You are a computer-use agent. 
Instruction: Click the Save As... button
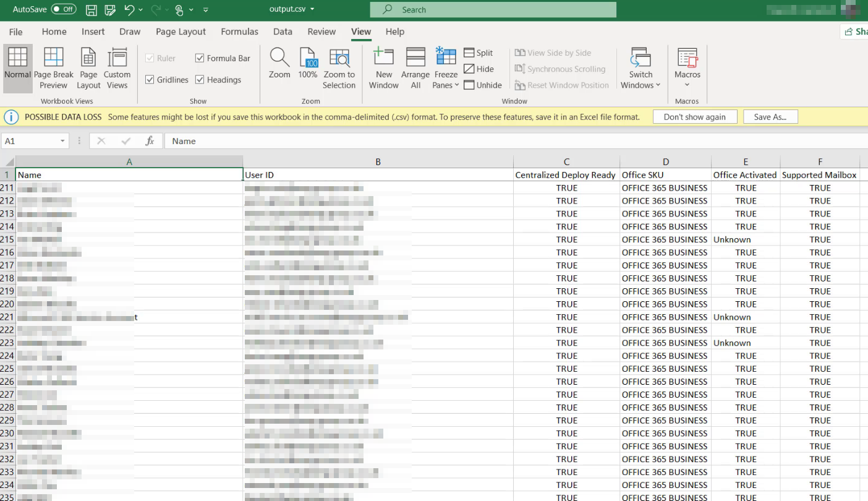770,117
